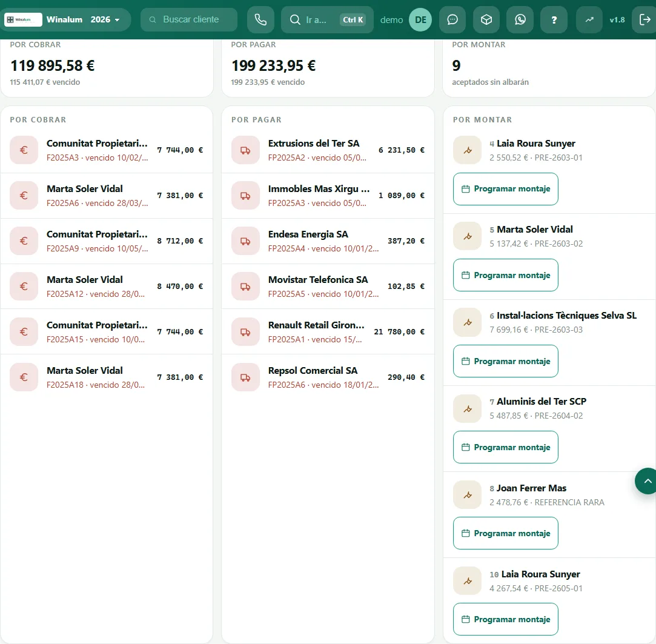Click Programar montaje for PRE-2604-02
This screenshot has width=656, height=644.
505,447
